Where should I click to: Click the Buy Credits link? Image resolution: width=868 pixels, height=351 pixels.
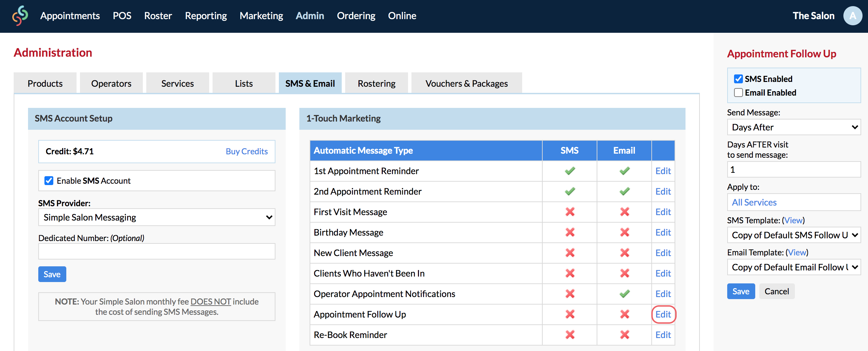click(247, 151)
